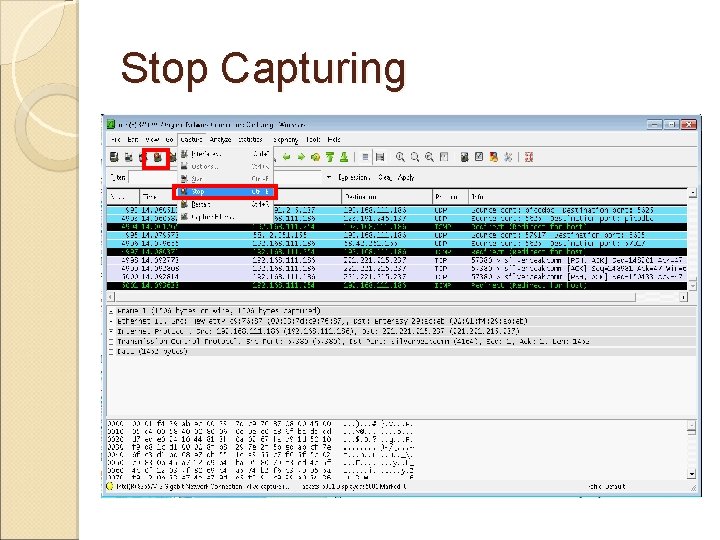Choose Start in the Capture menu

point(225,179)
